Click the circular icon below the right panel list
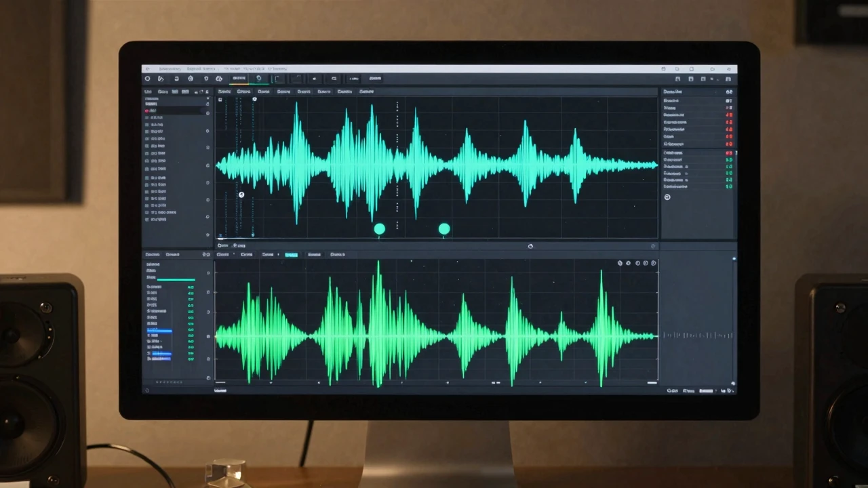Viewport: 868px width, 488px height. point(667,197)
